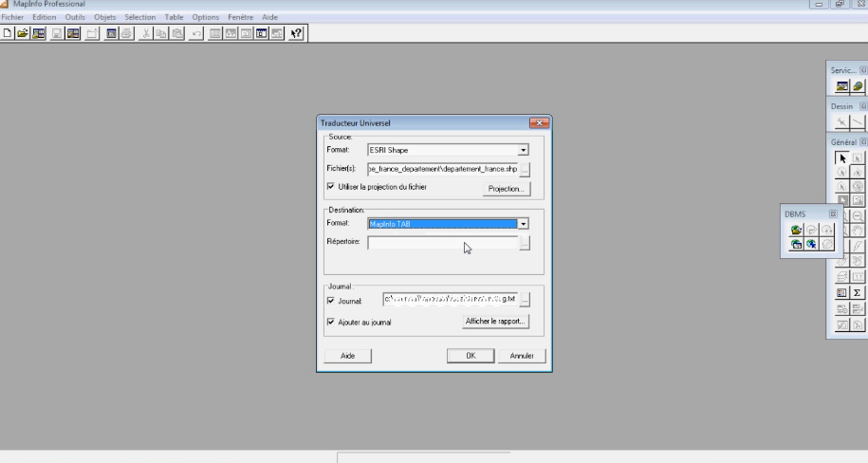The height and width of the screenshot is (463, 868).
Task: Click the Print toolbar icon
Action: pyautogui.click(x=126, y=34)
